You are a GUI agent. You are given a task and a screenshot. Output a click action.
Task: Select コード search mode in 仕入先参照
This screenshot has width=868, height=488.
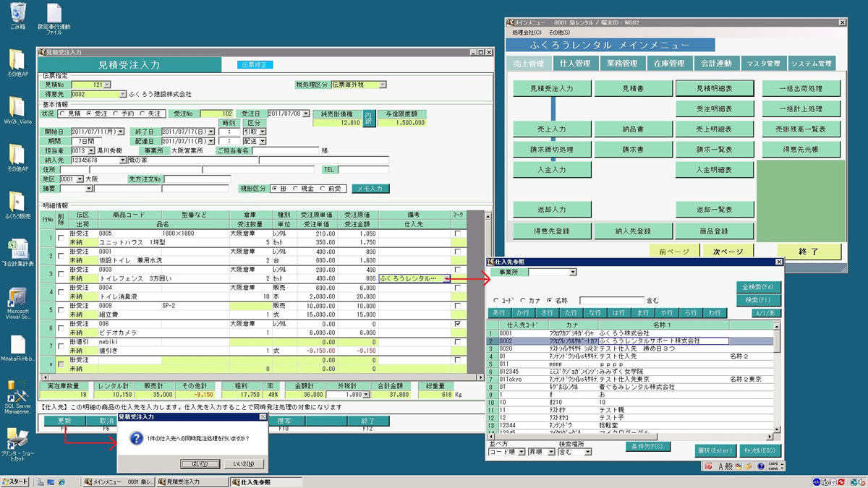495,300
